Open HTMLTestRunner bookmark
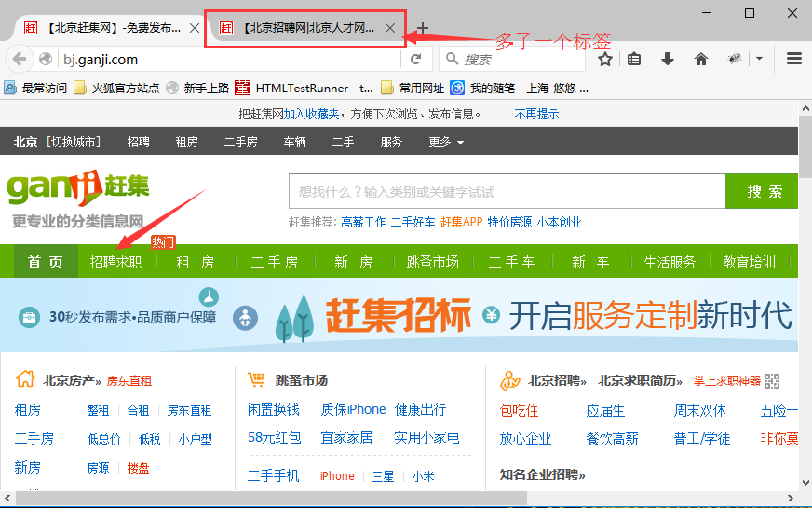The height and width of the screenshot is (508, 812). point(304,89)
